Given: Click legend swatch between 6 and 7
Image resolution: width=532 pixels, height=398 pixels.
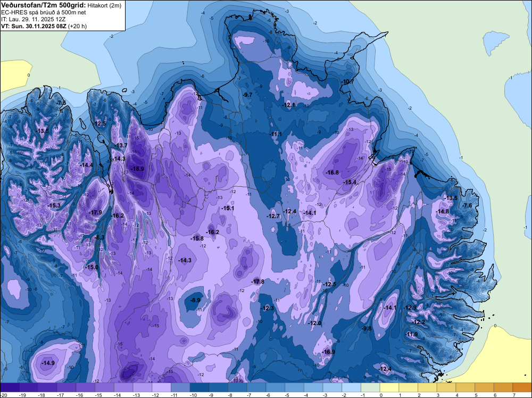Looking at the screenshot, I should (x=503, y=387).
